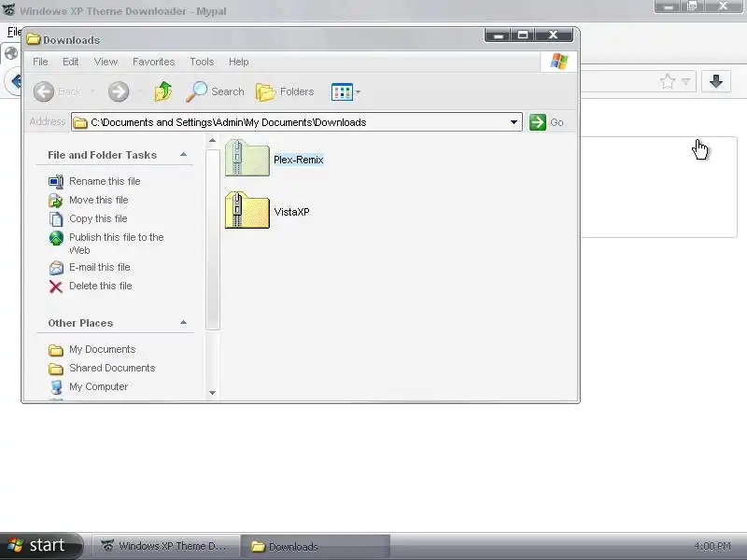Click the taskbar clock
The width and height of the screenshot is (747, 560).
pos(712,546)
